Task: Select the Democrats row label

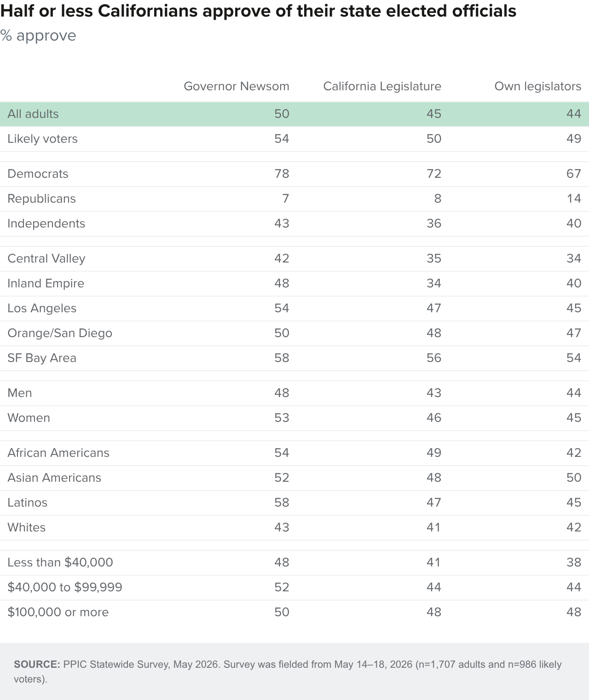Action: (38, 174)
